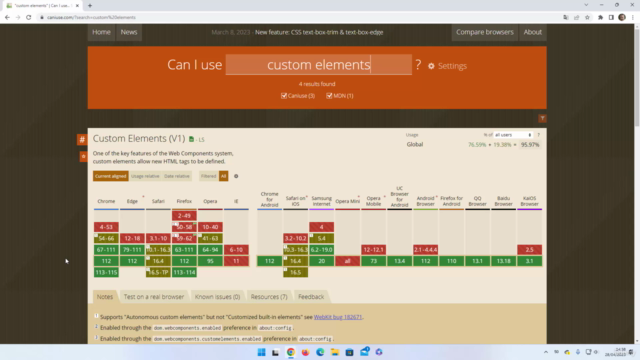The width and height of the screenshot is (640, 360).
Task: Click the hash permalink icon for Custom Elements
Action: [82, 140]
